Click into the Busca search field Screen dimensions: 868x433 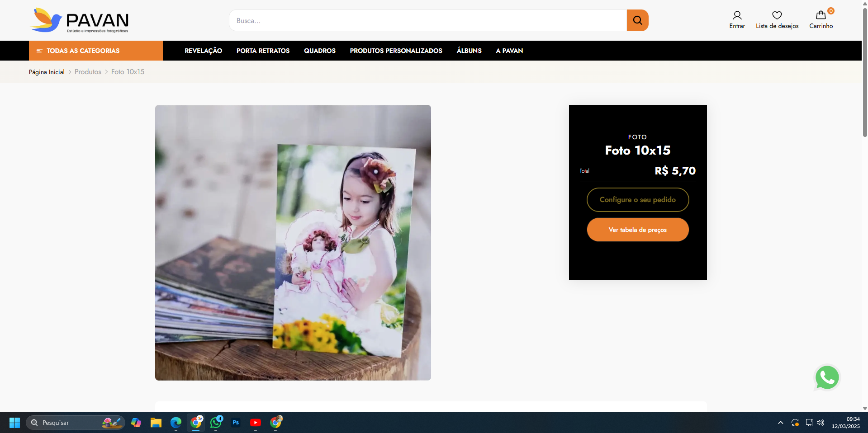[x=427, y=20]
